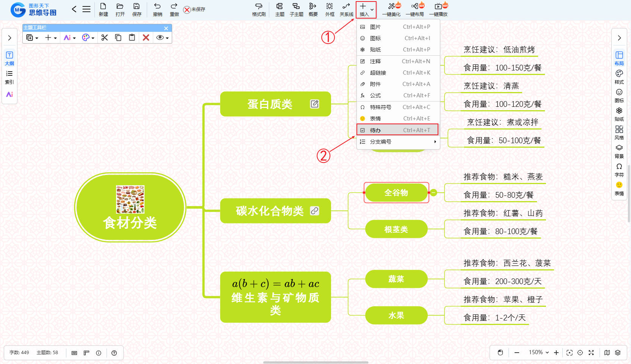Toggle fullscreen mode in the bottom bar

point(591,353)
